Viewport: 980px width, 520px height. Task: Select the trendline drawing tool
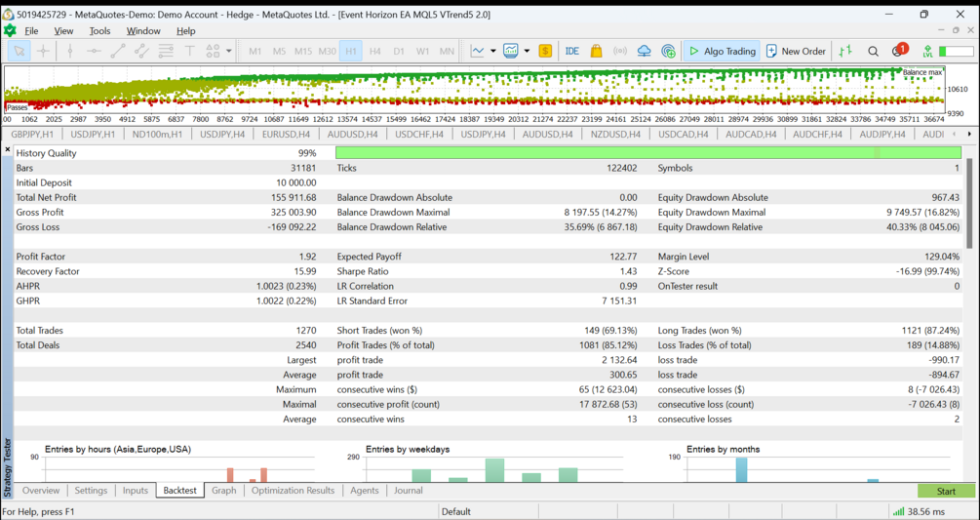point(117,52)
